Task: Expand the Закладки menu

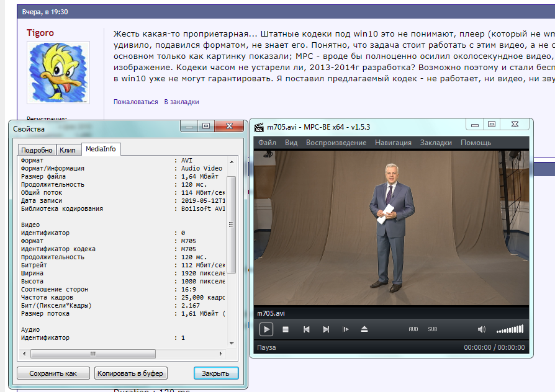Action: click(436, 143)
